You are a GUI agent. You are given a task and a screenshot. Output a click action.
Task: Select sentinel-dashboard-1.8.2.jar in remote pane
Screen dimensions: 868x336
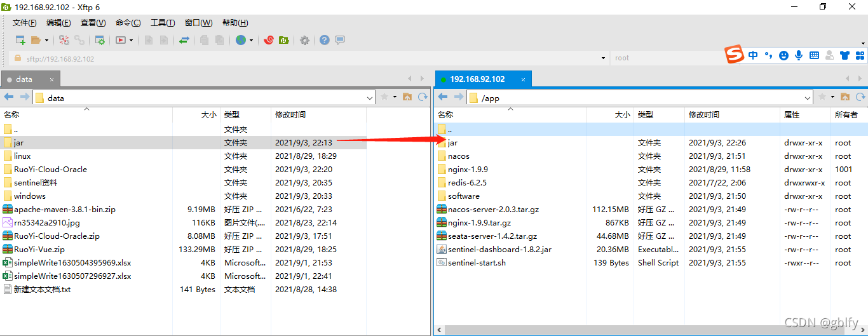[499, 250]
